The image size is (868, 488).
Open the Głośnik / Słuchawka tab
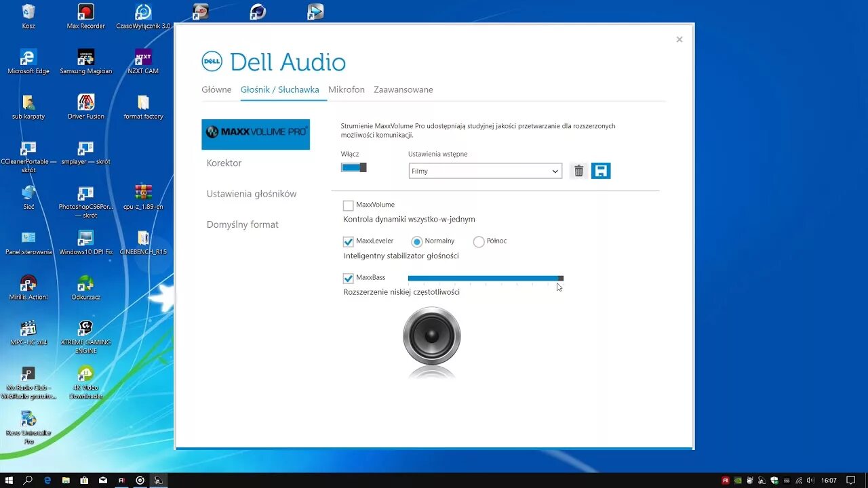click(x=280, y=89)
